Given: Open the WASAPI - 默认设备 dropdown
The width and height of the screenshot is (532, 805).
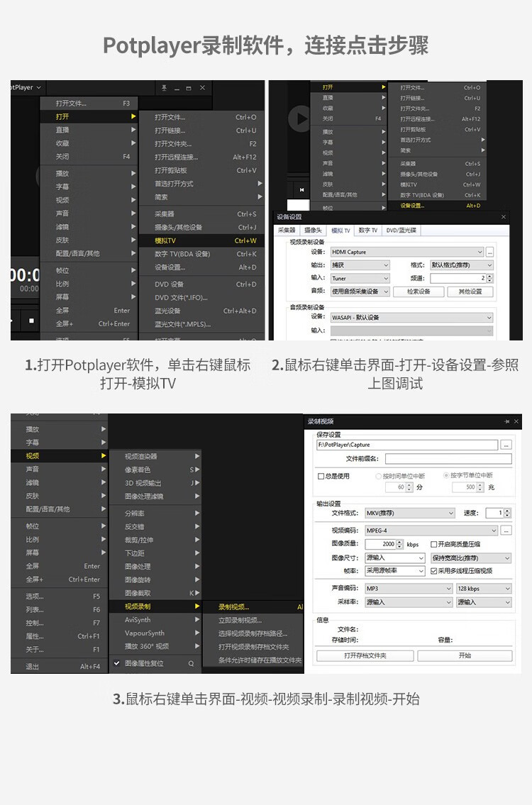Looking at the screenshot, I should 412,318.
